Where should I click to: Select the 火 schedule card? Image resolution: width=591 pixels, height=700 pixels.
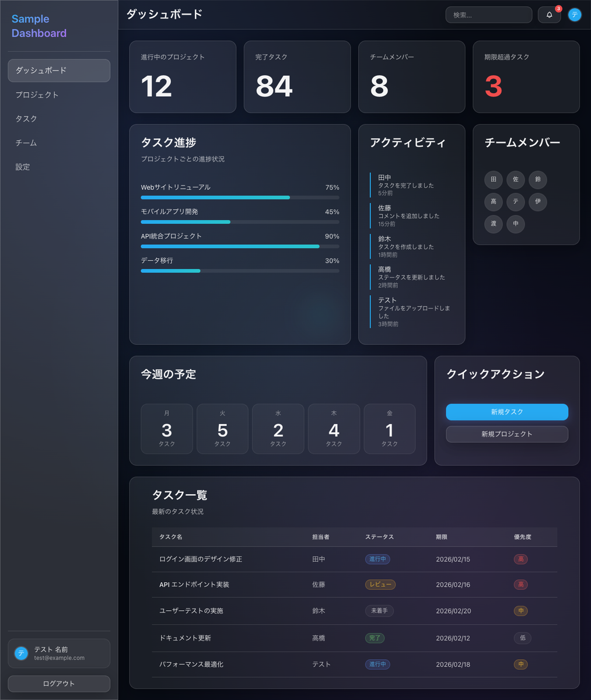tap(222, 429)
